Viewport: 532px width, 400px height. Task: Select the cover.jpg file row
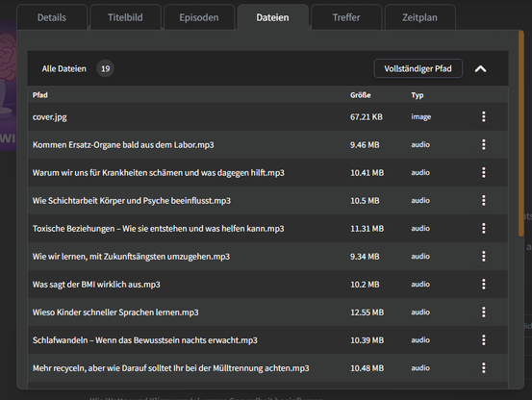(x=267, y=116)
